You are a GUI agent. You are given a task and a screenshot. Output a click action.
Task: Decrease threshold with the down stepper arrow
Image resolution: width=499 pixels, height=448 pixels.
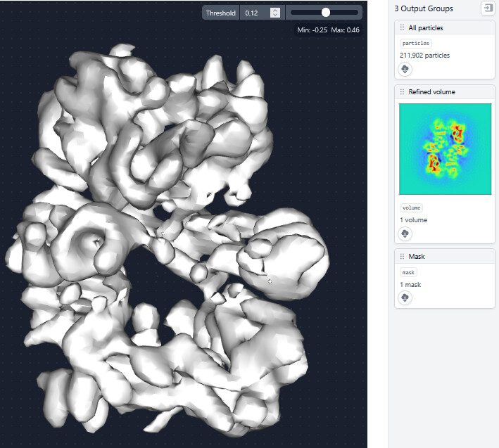[274, 15]
